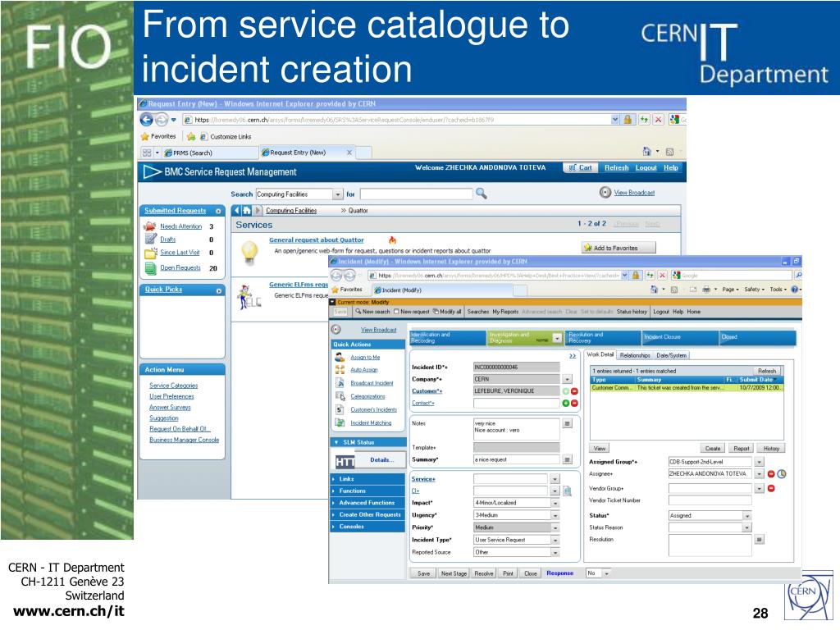This screenshot has height=630, width=840.
Task: Click the green add icon beside Contact field
Action: (x=565, y=403)
